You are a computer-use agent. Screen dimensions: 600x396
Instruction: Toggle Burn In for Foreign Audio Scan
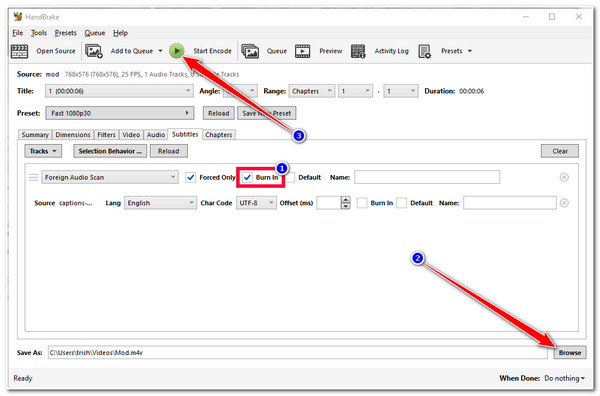(x=248, y=177)
